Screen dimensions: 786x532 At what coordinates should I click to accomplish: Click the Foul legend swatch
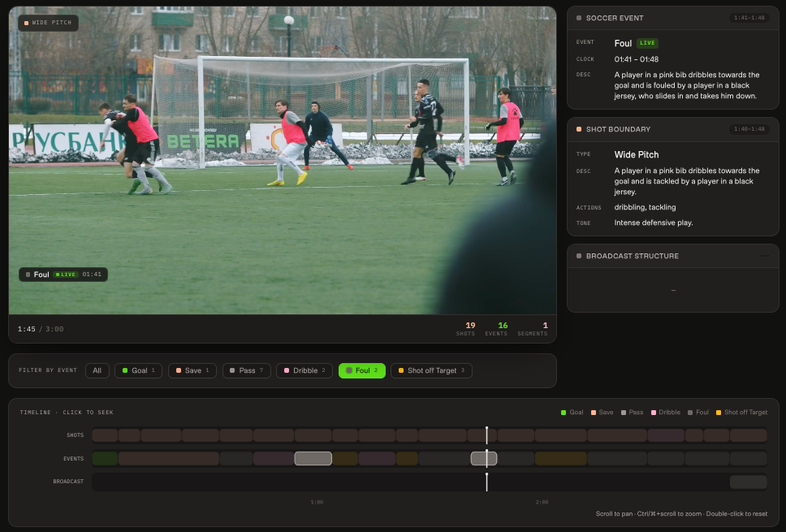[690, 413]
